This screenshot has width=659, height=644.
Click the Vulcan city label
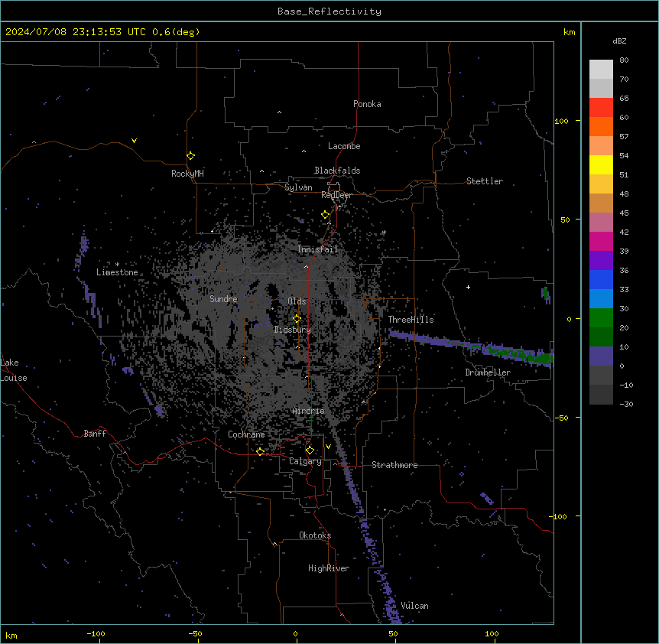click(x=415, y=606)
